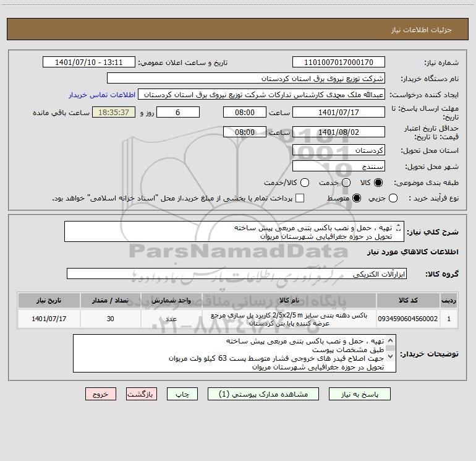Click the تعداد / مقدار column header
Viewport: 476px width, 461px height.
(110, 300)
